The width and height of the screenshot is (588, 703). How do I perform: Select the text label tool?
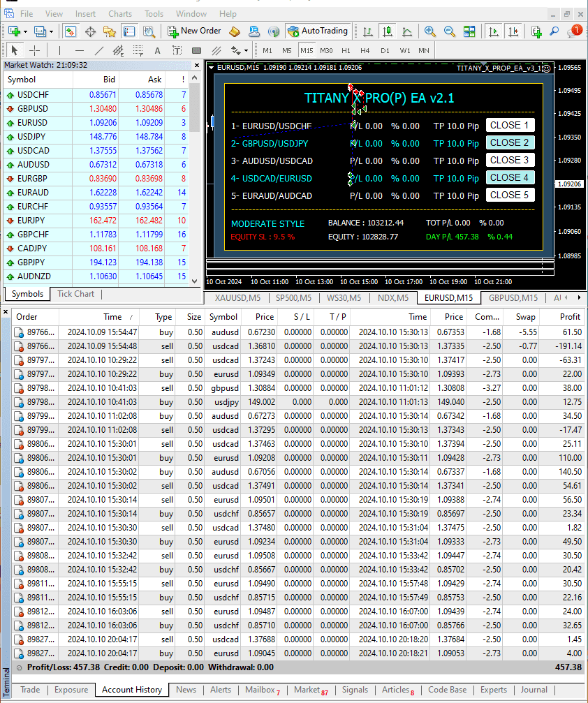177,51
